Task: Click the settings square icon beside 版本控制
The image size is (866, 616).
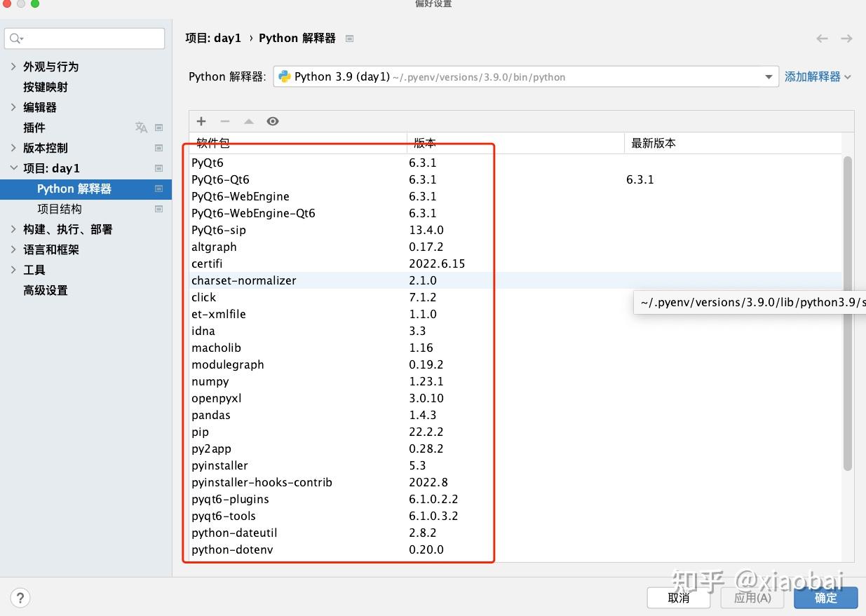Action: 159,148
